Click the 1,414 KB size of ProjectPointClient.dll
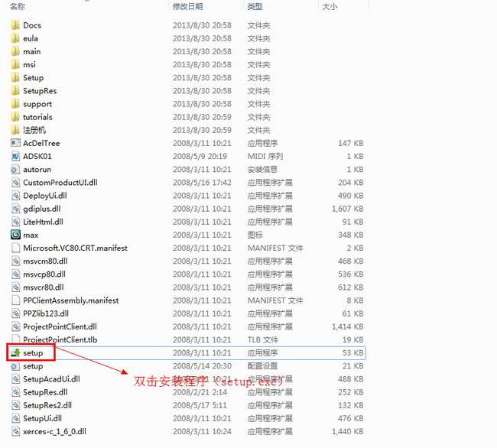The image size is (497, 448). click(x=347, y=326)
